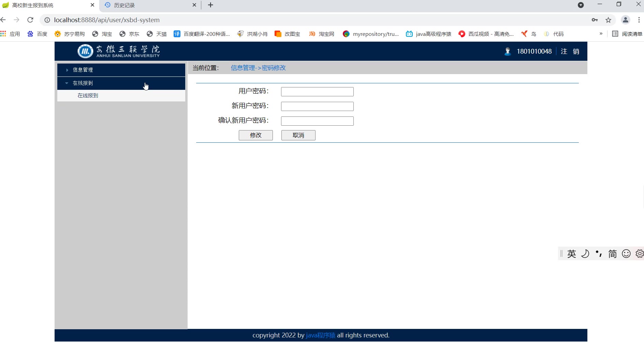
Task: Toggle IME half-moon width mode
Action: click(x=585, y=254)
